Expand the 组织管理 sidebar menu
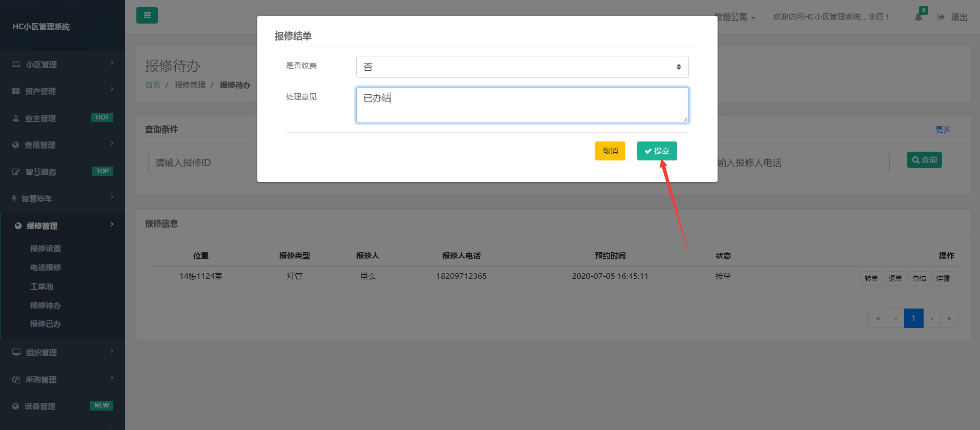 pyautogui.click(x=62, y=353)
